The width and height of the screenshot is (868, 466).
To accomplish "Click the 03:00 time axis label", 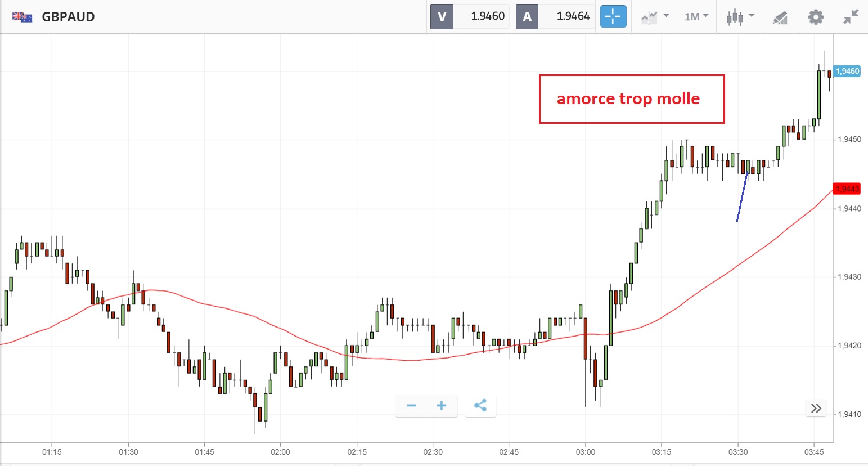I will (x=585, y=452).
